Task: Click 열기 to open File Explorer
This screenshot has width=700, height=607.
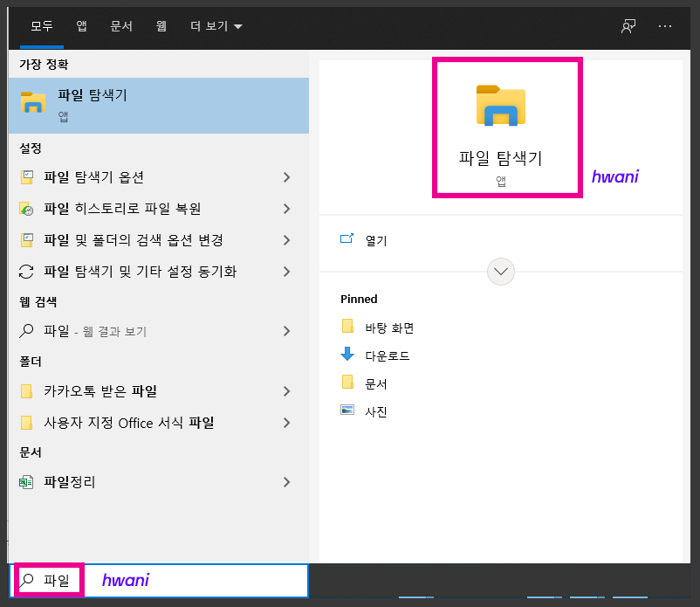Action: [x=376, y=240]
